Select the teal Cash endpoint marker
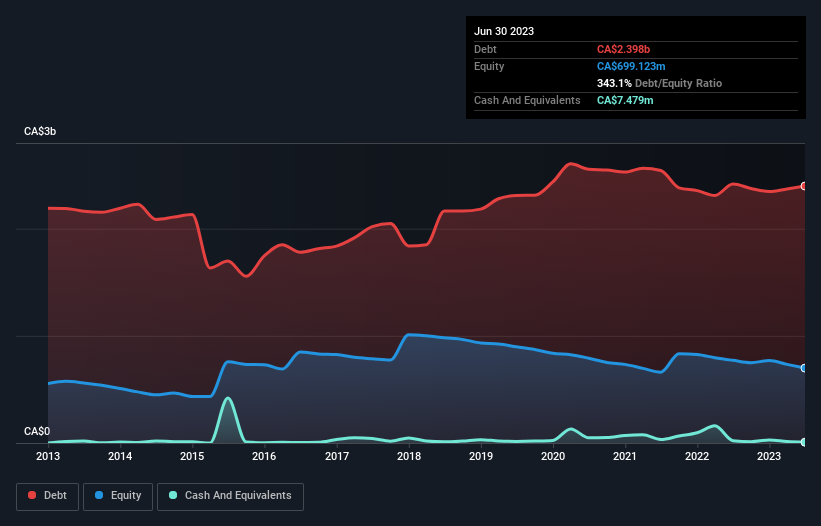This screenshot has width=821, height=526. point(804,442)
